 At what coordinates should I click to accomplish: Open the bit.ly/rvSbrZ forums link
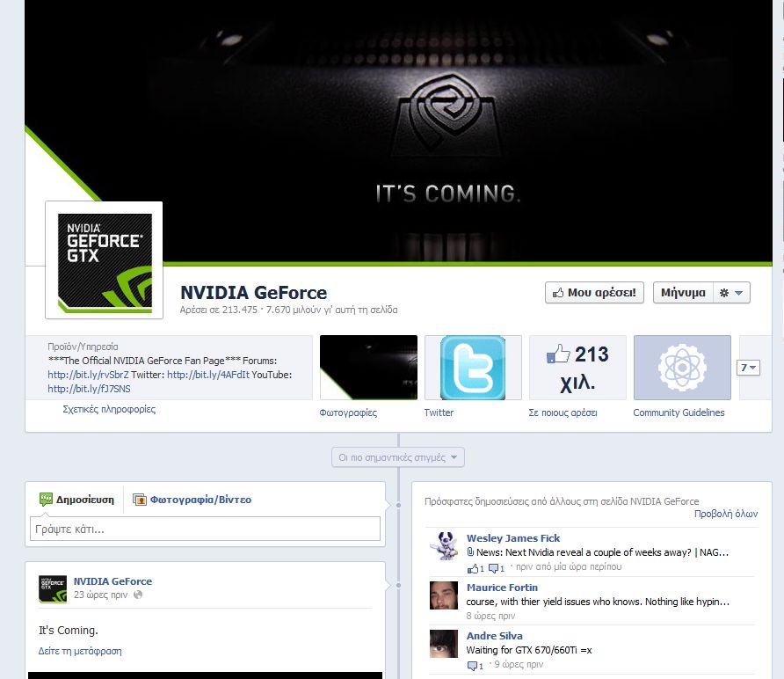click(x=88, y=375)
